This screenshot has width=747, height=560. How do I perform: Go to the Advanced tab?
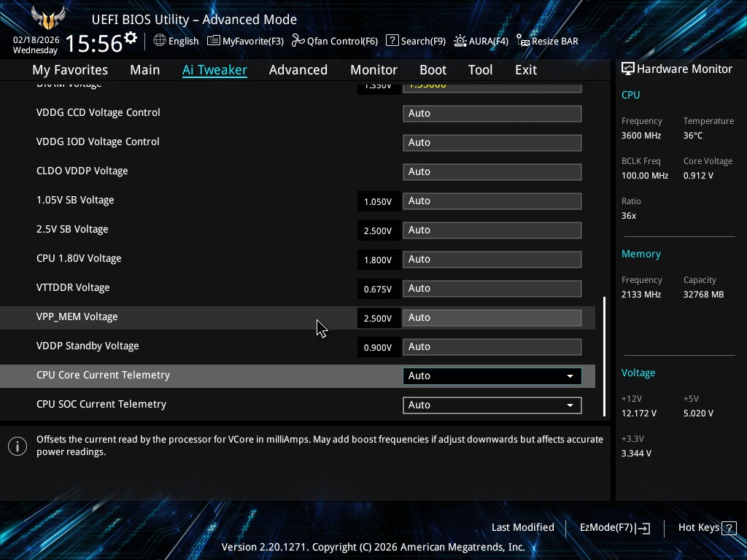coord(298,70)
